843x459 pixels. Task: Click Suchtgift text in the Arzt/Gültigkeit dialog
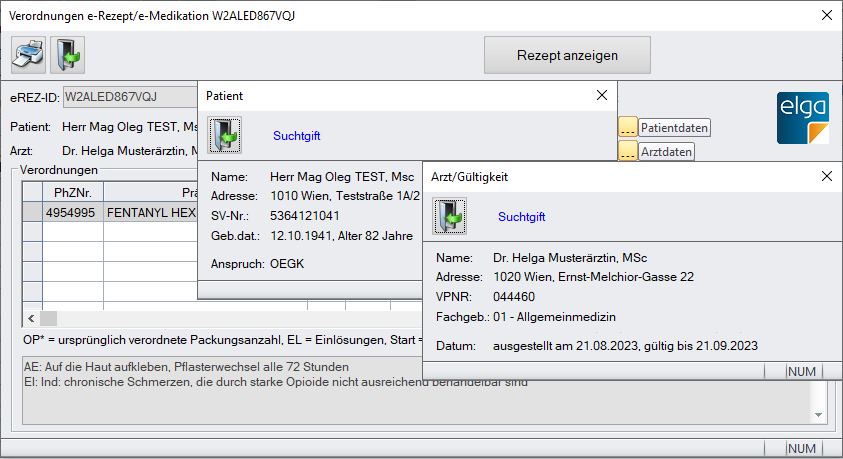pyautogui.click(x=522, y=217)
